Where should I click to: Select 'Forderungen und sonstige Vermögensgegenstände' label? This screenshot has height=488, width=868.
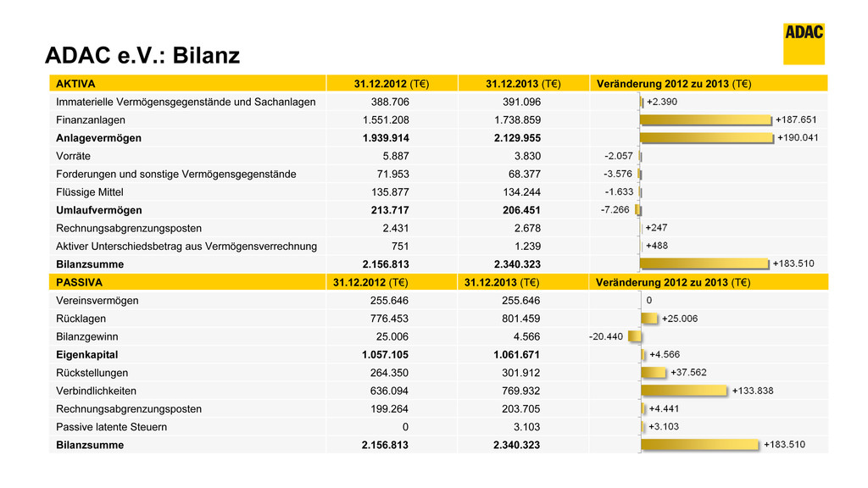pyautogui.click(x=176, y=175)
